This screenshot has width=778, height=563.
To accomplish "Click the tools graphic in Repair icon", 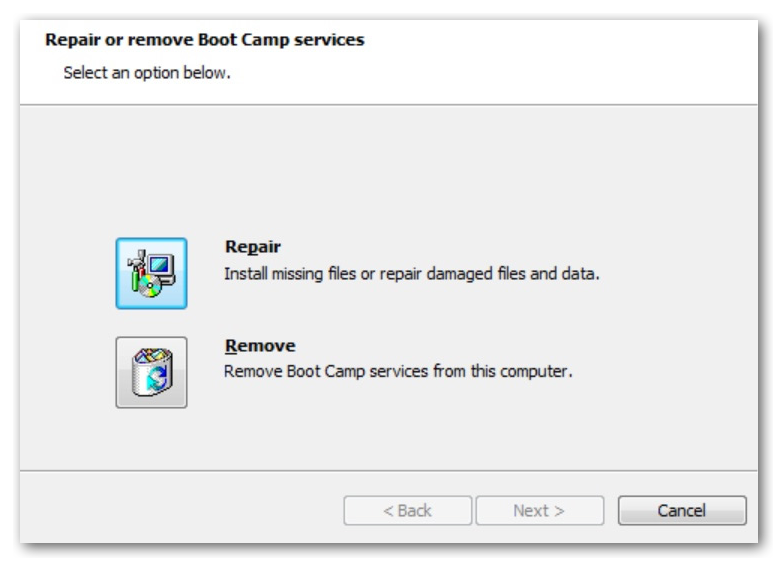I will (x=136, y=270).
